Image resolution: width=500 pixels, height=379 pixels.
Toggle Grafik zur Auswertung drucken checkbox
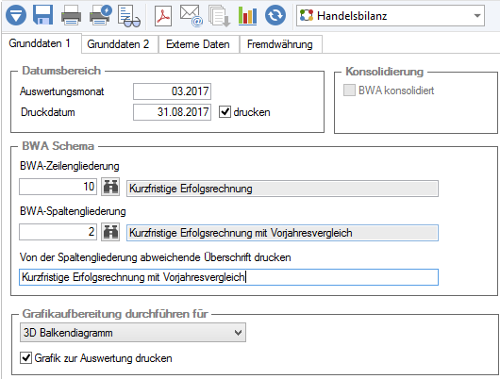pyautogui.click(x=26, y=358)
